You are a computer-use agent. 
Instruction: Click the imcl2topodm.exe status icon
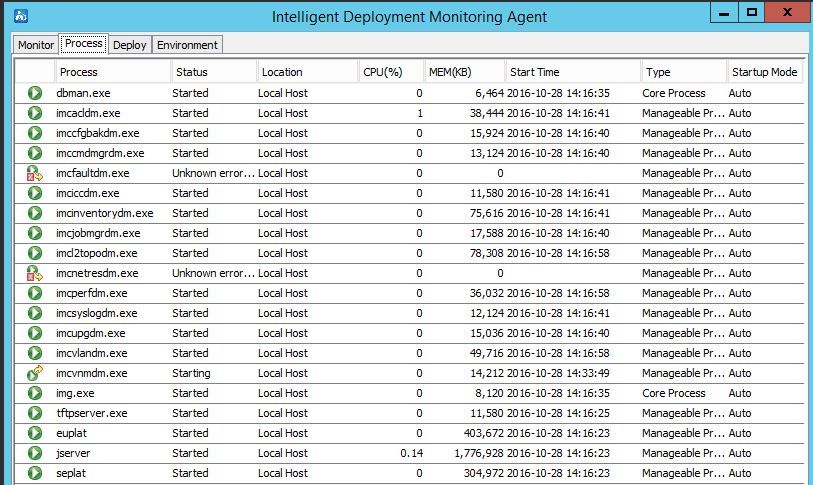[35, 253]
